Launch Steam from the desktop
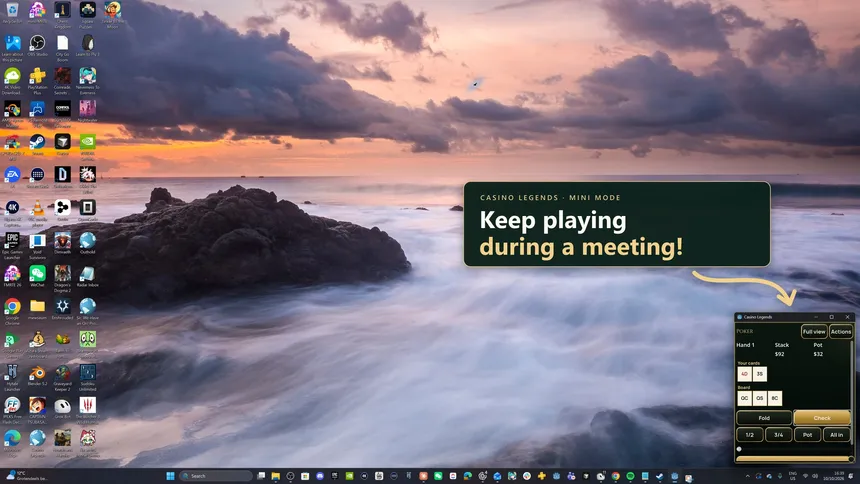This screenshot has height=484, width=860. click(x=37, y=144)
